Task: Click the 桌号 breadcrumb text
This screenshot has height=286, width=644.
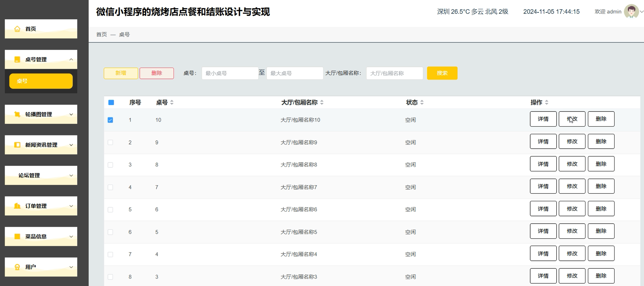Action: click(124, 34)
